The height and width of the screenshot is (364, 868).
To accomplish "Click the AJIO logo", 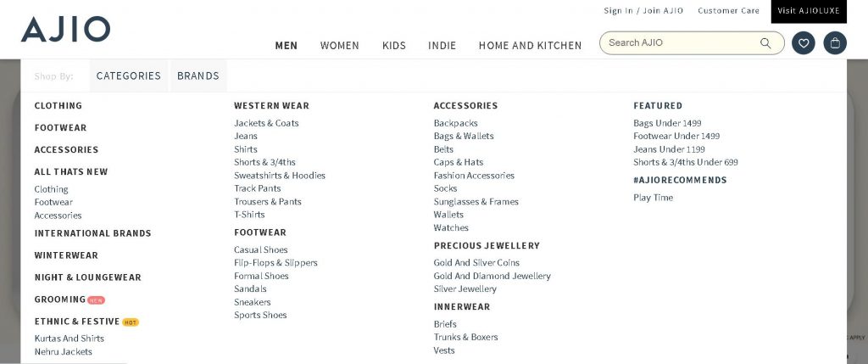I will (x=65, y=29).
